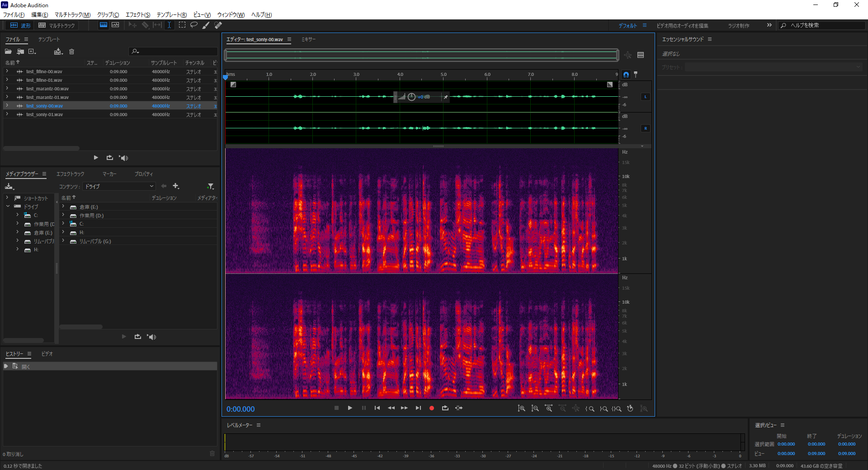The image size is (868, 470).
Task: Select the Lasso Selection tool
Action: click(x=194, y=25)
